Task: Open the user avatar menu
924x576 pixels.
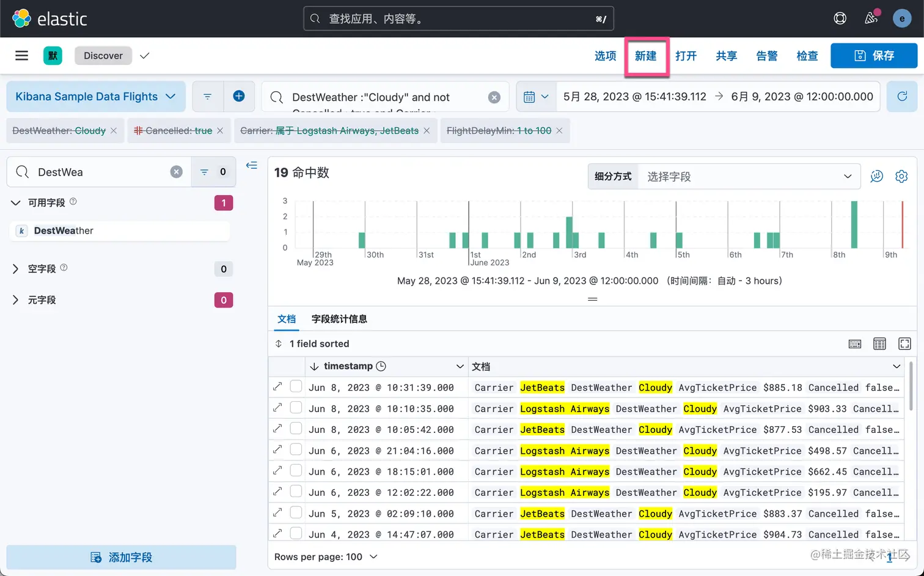Action: [x=902, y=18]
